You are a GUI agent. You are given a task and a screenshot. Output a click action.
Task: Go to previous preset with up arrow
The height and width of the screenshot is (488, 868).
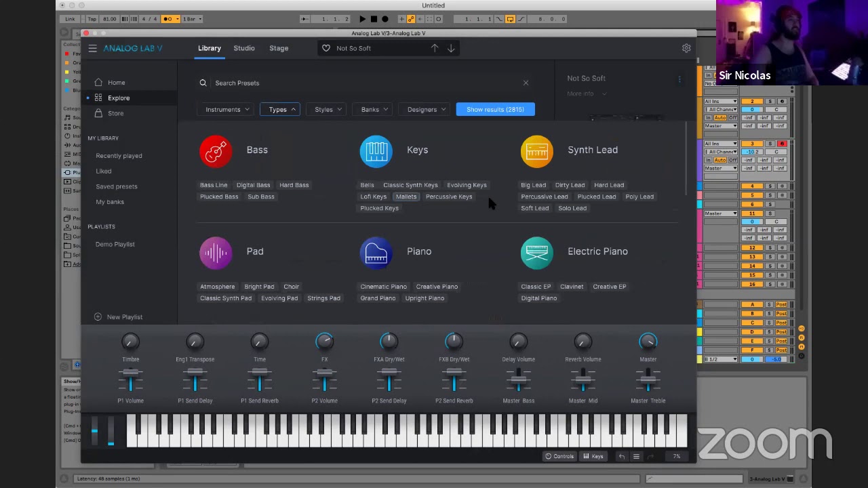[435, 48]
